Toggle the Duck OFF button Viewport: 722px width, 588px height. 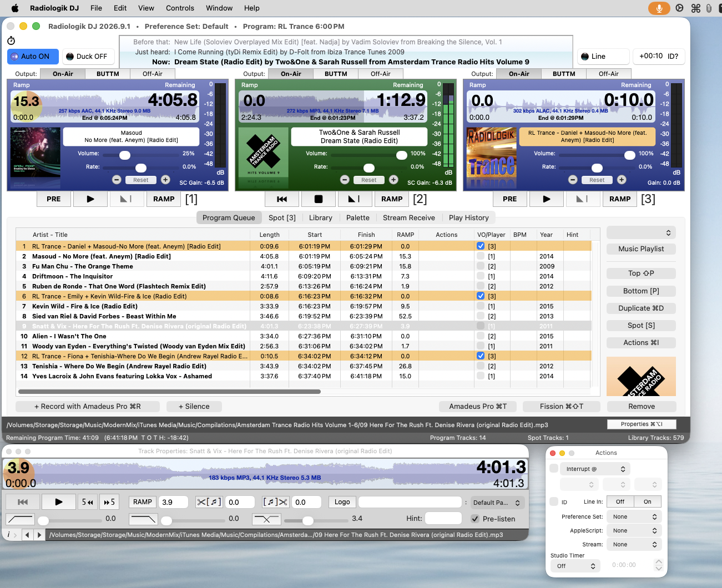[x=88, y=57]
